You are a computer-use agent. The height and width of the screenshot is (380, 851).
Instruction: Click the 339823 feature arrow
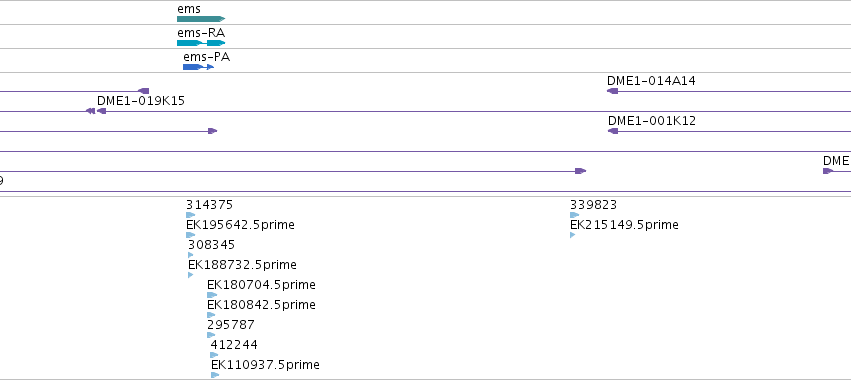pos(574,215)
